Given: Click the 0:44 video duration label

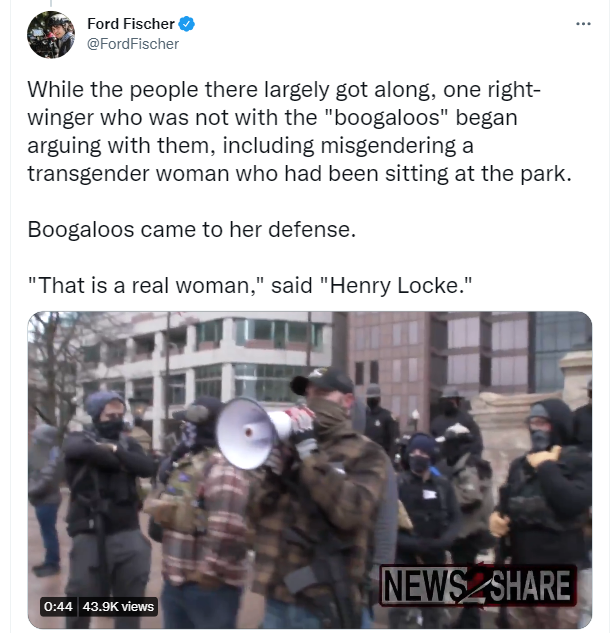Looking at the screenshot, I should pyautogui.click(x=58, y=606).
